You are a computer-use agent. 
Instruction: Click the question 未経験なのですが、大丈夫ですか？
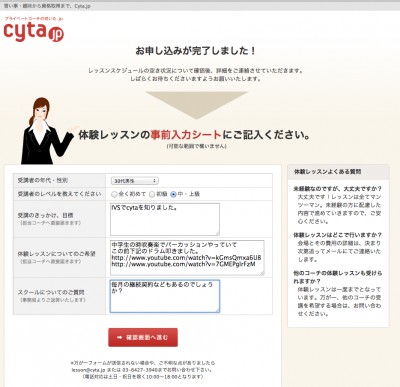tap(337, 189)
